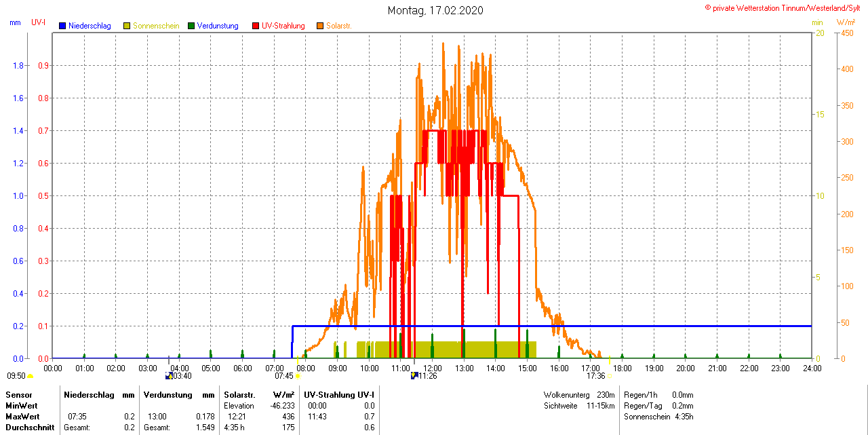Click the Regen/1h value 0.0mm

coord(683,395)
